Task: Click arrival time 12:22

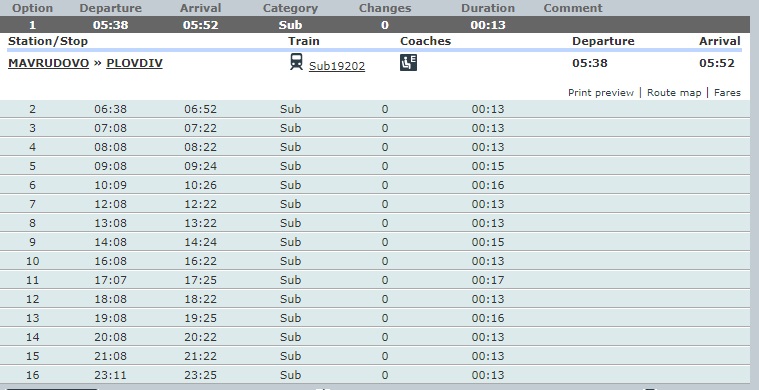Action: pyautogui.click(x=200, y=204)
